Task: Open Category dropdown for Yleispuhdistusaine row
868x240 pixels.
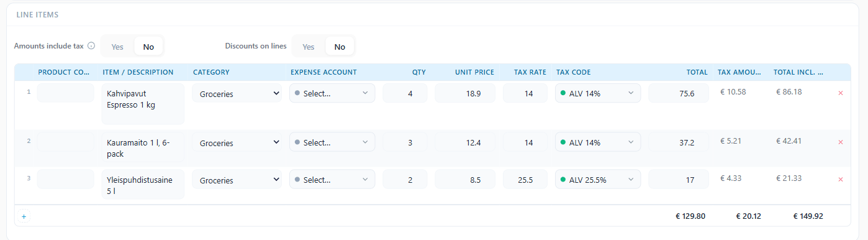Action: 237,180
